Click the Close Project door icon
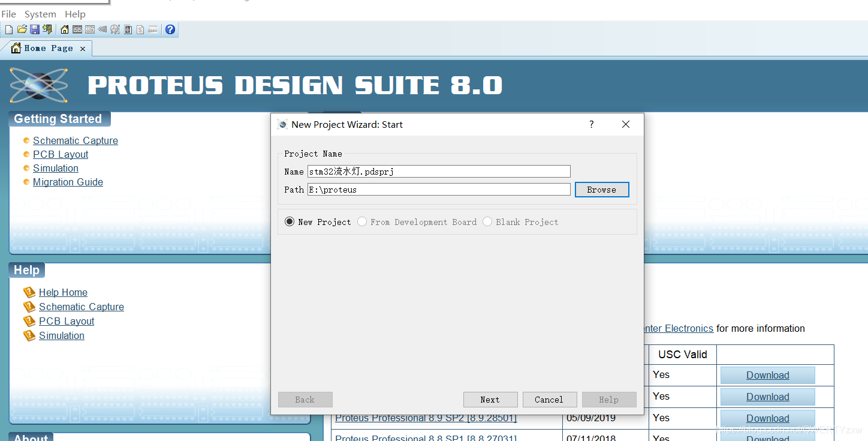This screenshot has height=441, width=868. click(47, 29)
